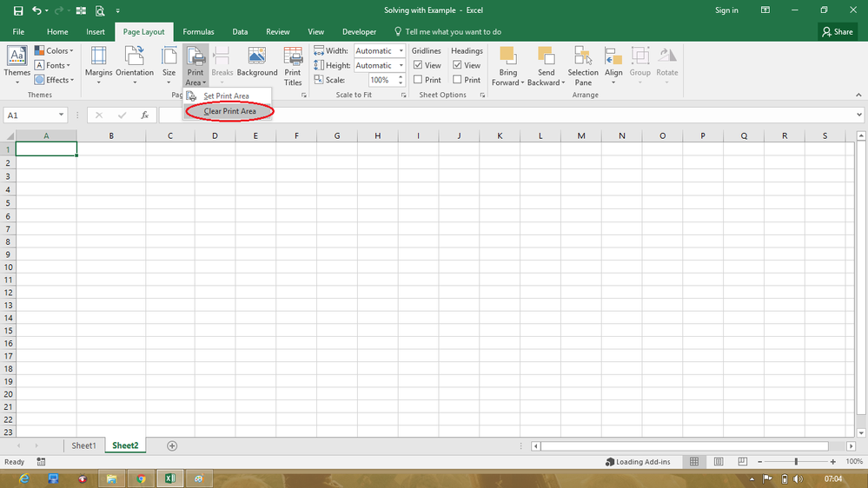
Task: Switch to Page Break Preview icon
Action: click(742, 461)
